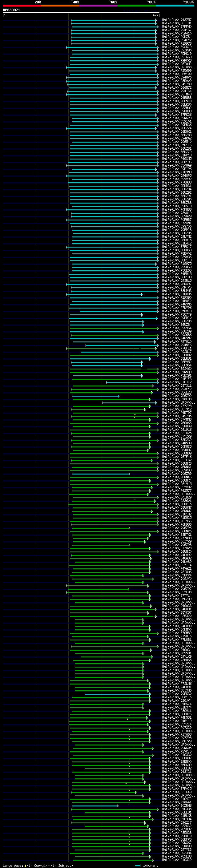
Task: Select the UniRef100_C6F952 label
Action: pyautogui.click(x=177, y=362)
